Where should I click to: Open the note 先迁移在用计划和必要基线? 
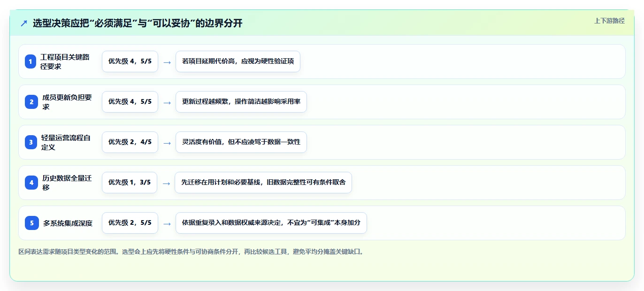263,183
